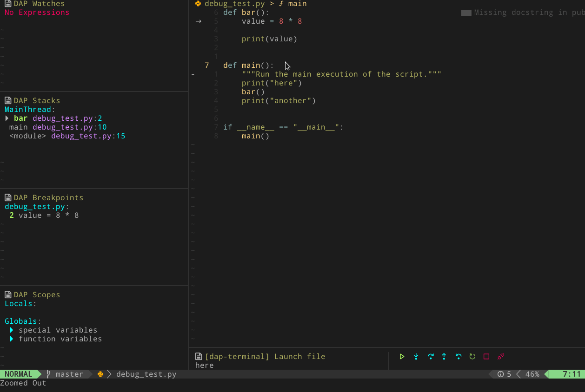Collapse the bar frame in DAP Stacks
Image resolution: width=585 pixels, height=392 pixels.
[7, 118]
